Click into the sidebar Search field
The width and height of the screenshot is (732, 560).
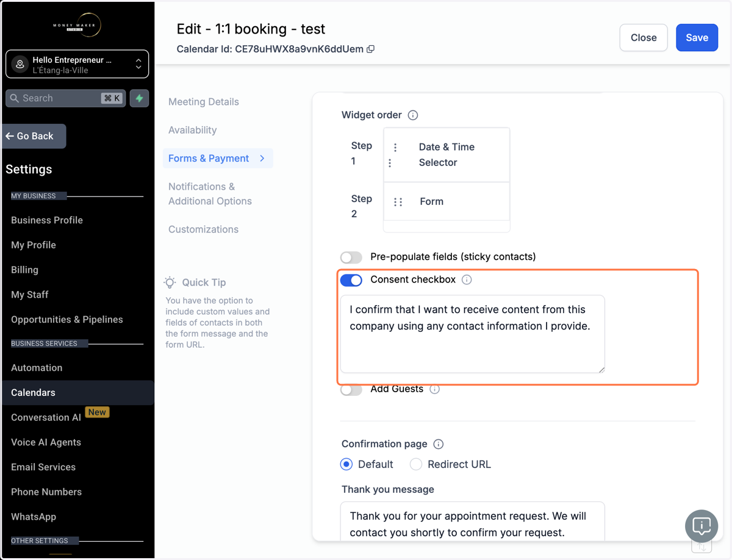point(65,98)
